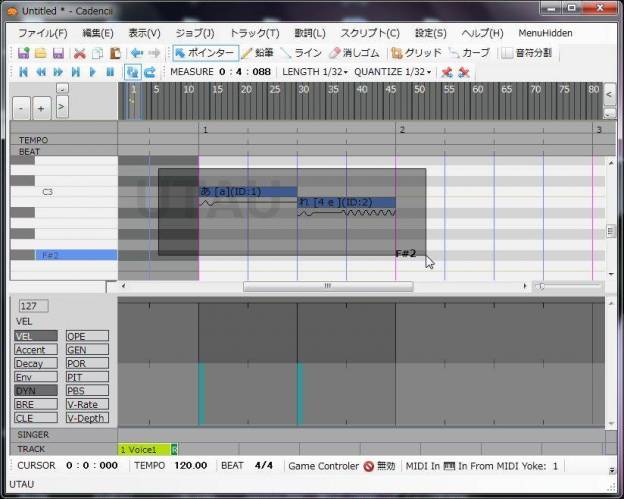Copy selection using the copy icon
This screenshot has height=499, width=624.
98,53
